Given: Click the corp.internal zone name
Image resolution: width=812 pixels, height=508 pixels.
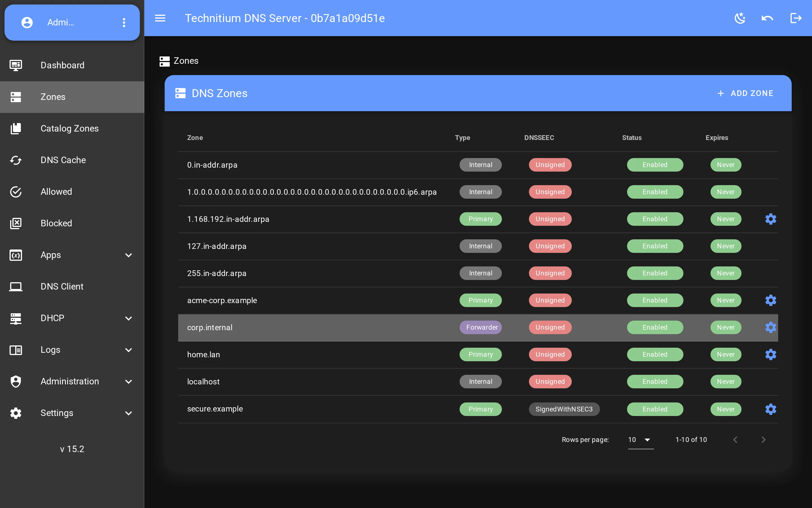Looking at the screenshot, I should coord(210,328).
